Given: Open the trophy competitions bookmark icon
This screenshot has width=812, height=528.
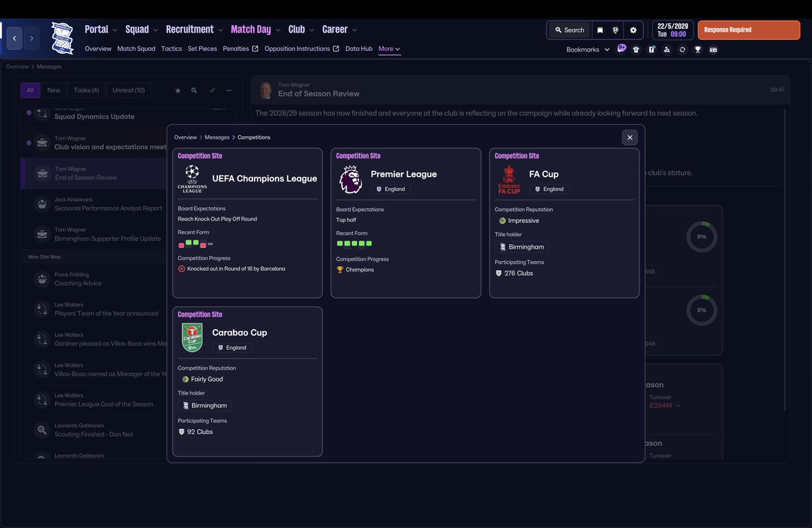Looking at the screenshot, I should point(698,49).
